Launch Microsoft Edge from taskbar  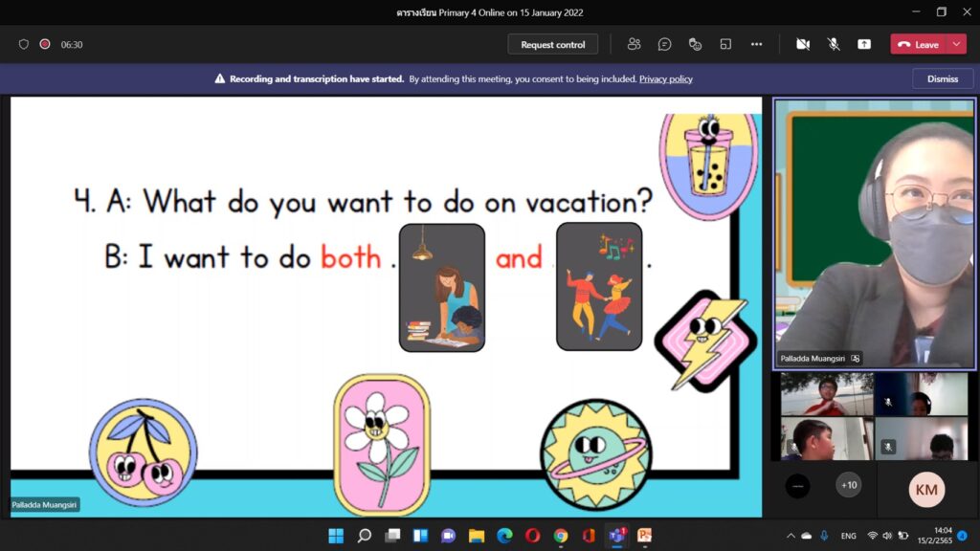coord(504,536)
